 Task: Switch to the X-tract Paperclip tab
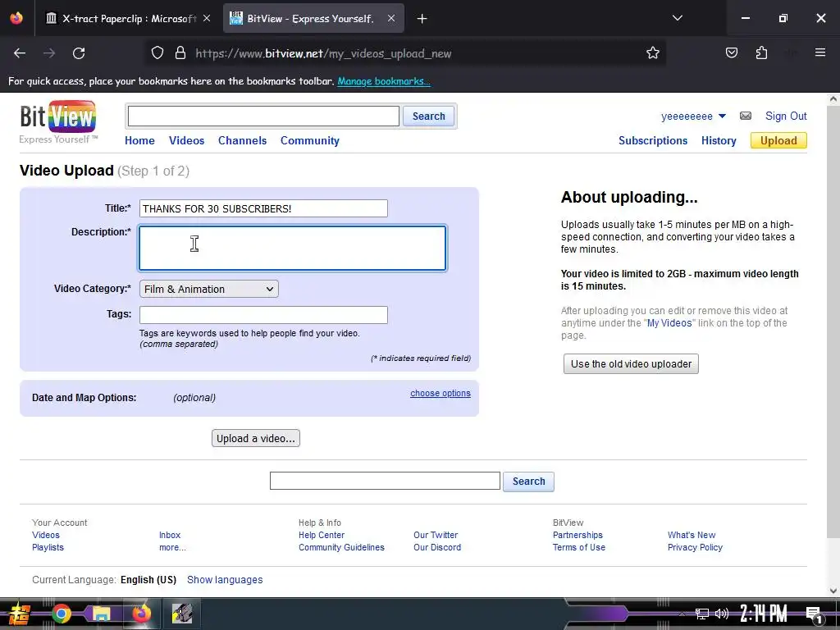129,19
